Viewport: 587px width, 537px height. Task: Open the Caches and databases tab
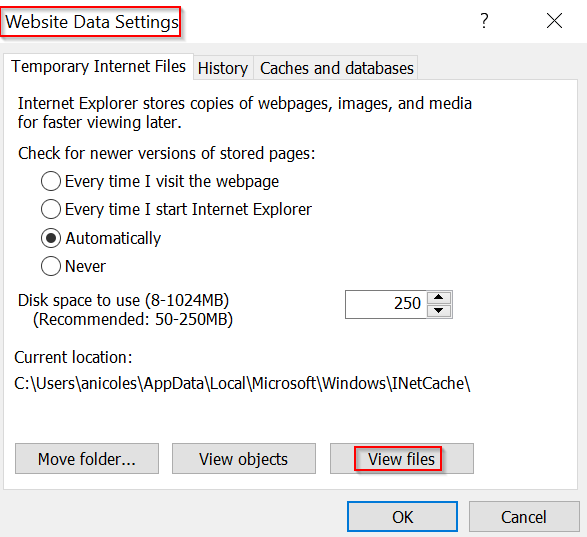tap(337, 68)
